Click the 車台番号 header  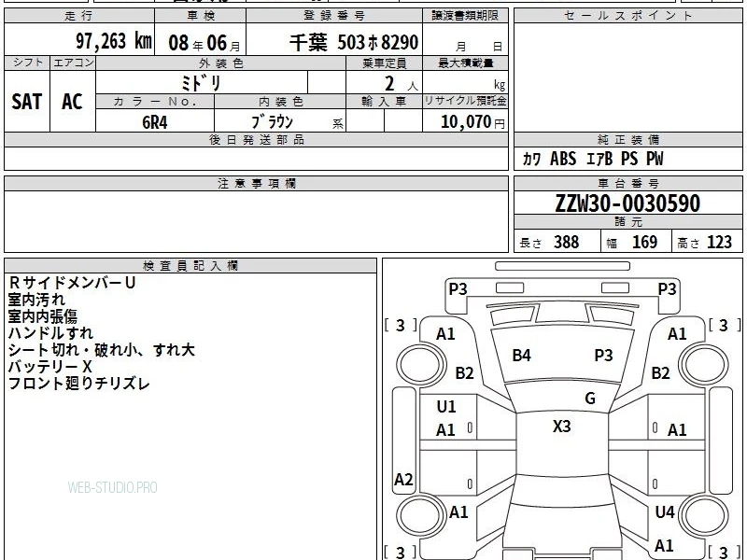click(x=627, y=184)
